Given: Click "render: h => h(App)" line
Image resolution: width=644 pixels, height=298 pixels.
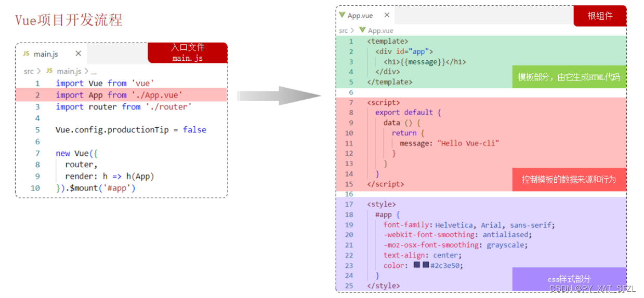Looking at the screenshot, I should (x=110, y=176).
